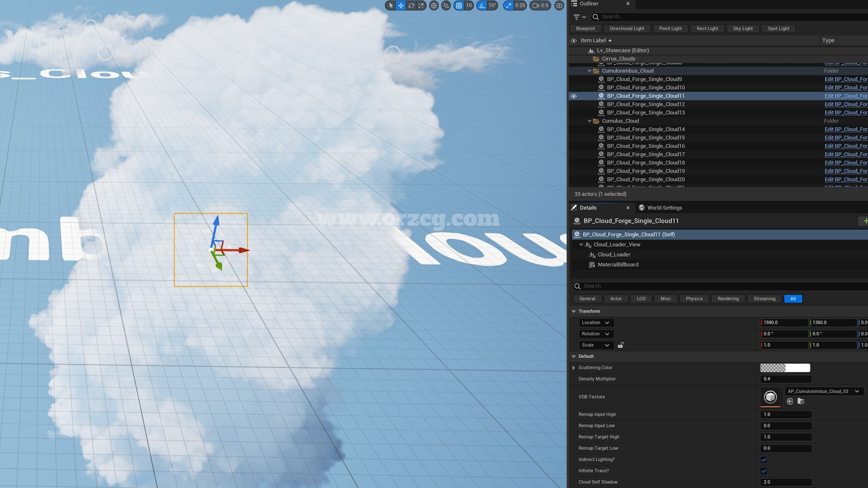Close the Details tab
Viewport: 868px width, 488px height.
click(627, 208)
